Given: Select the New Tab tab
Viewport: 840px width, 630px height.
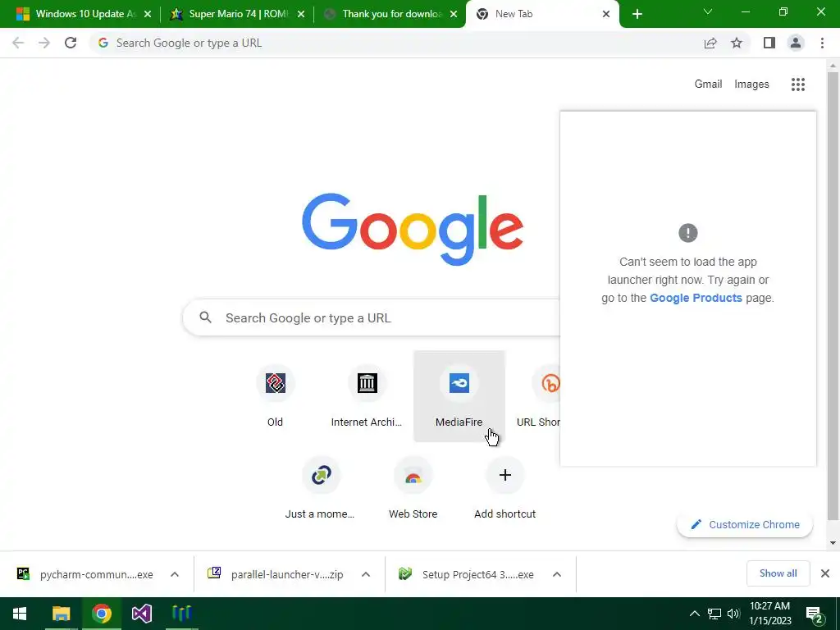Looking at the screenshot, I should pos(542,14).
